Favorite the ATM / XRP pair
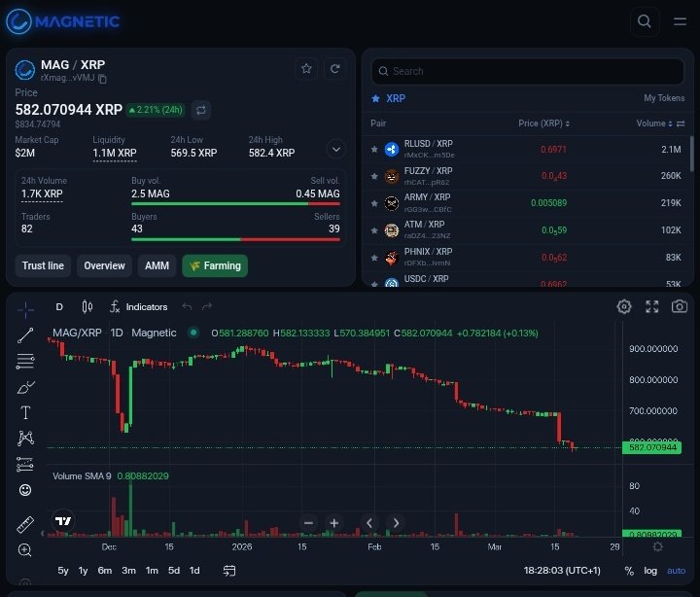 tap(374, 230)
